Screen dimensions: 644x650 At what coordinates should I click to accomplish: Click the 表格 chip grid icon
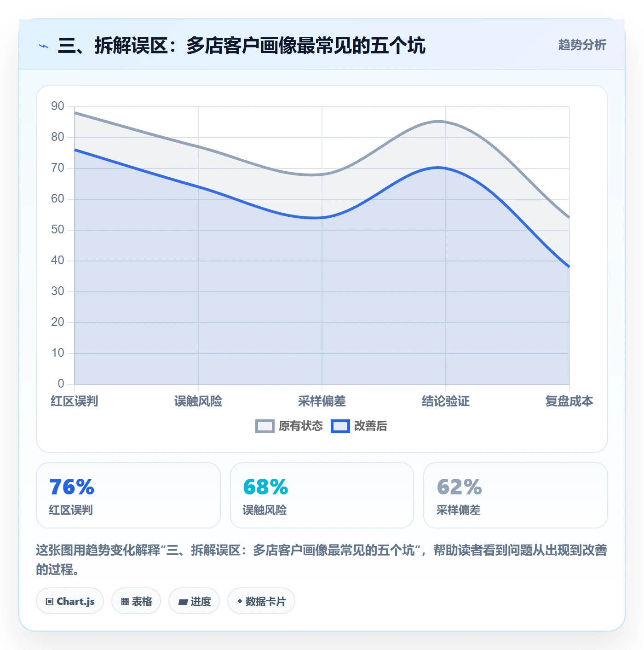click(125, 602)
